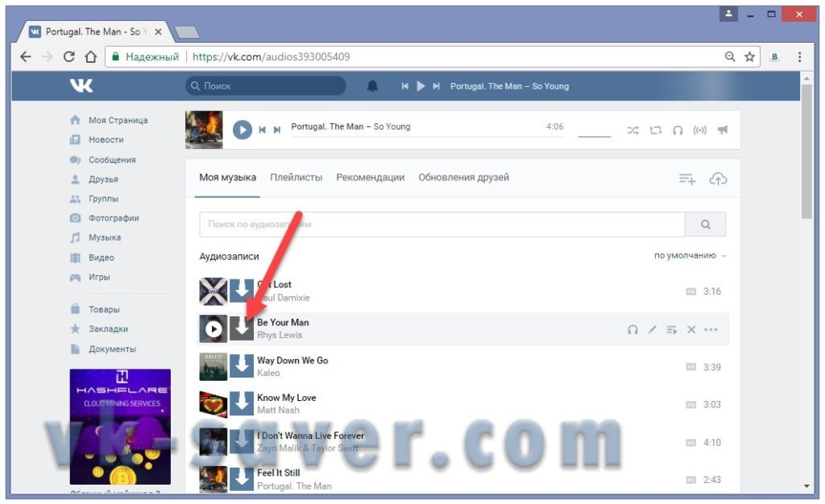825x504 pixels.
Task: Add Be Your Man to play next
Action: tap(672, 329)
